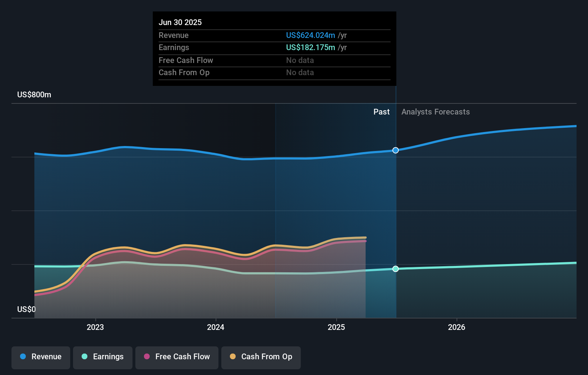588x375 pixels.
Task: Click the US$0 y-axis label
Action: pyautogui.click(x=26, y=309)
